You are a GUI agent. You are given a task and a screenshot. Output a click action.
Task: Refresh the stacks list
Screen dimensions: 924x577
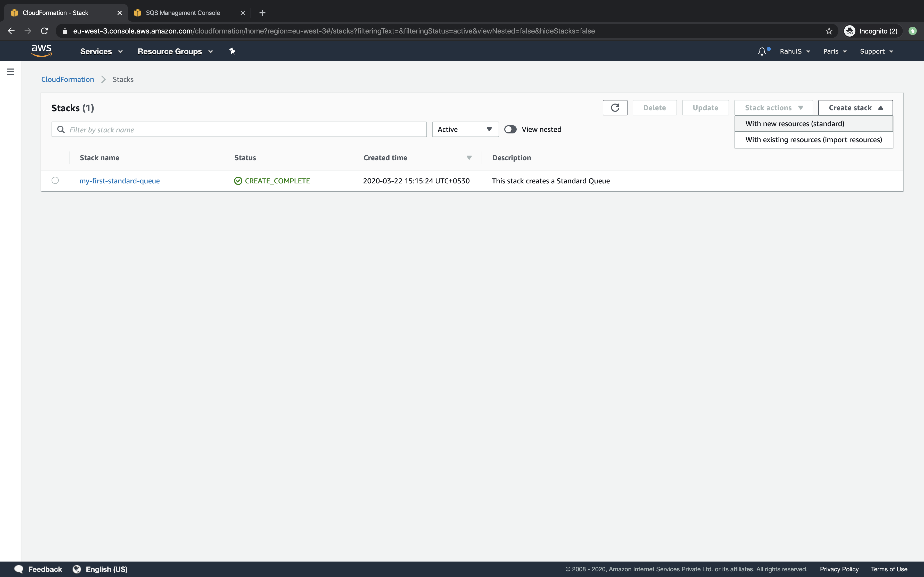pos(615,107)
